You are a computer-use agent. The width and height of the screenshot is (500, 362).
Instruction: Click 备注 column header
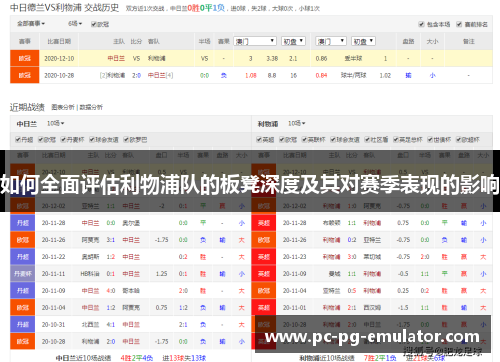[469, 41]
